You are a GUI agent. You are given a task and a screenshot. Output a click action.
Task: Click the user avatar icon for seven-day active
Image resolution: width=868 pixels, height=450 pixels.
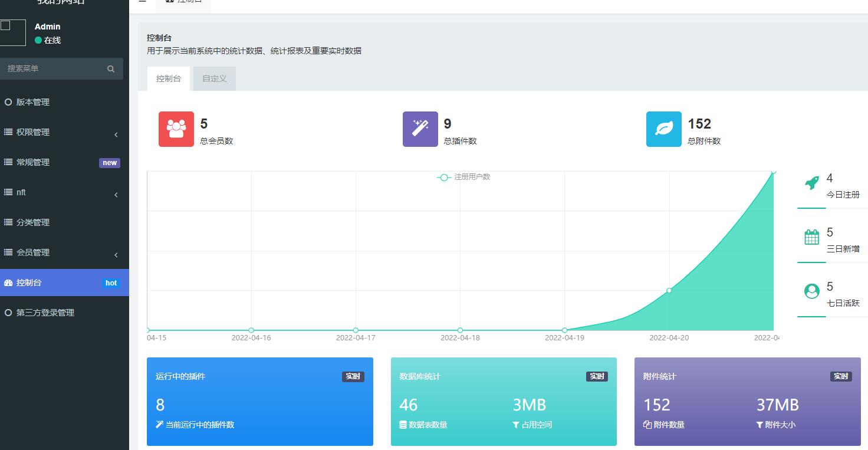pyautogui.click(x=812, y=291)
